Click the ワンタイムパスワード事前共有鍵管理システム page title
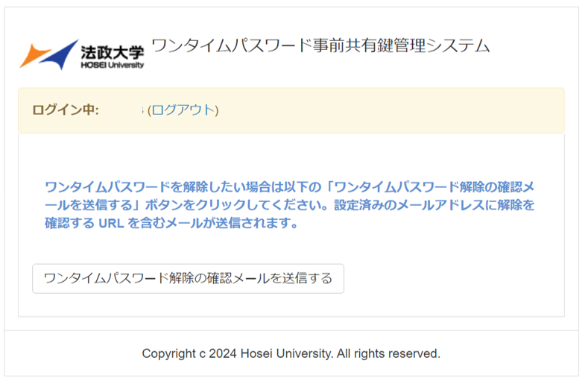The image size is (588, 384). click(320, 45)
